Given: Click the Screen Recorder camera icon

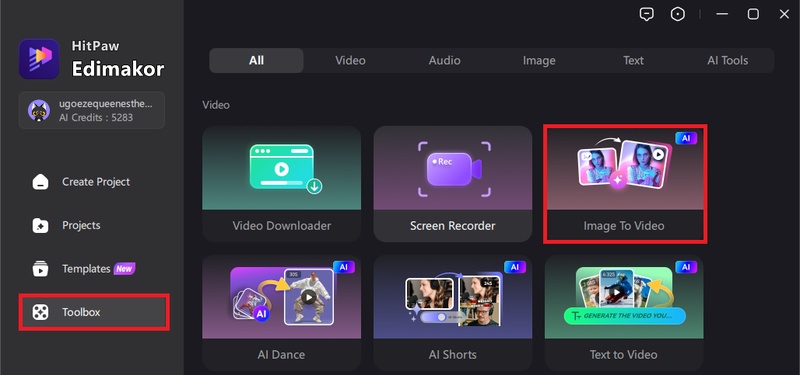Looking at the screenshot, I should point(454,169).
